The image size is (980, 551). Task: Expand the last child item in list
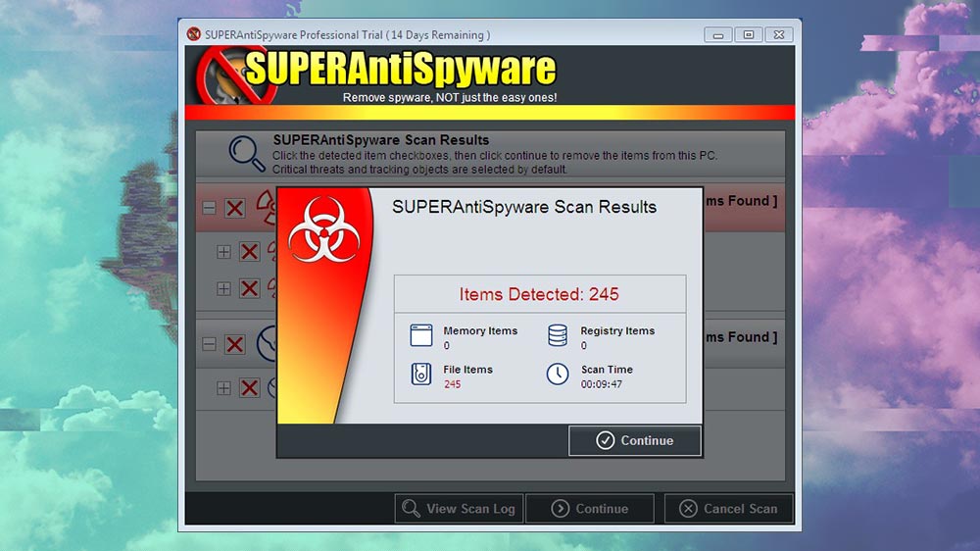pyautogui.click(x=223, y=388)
